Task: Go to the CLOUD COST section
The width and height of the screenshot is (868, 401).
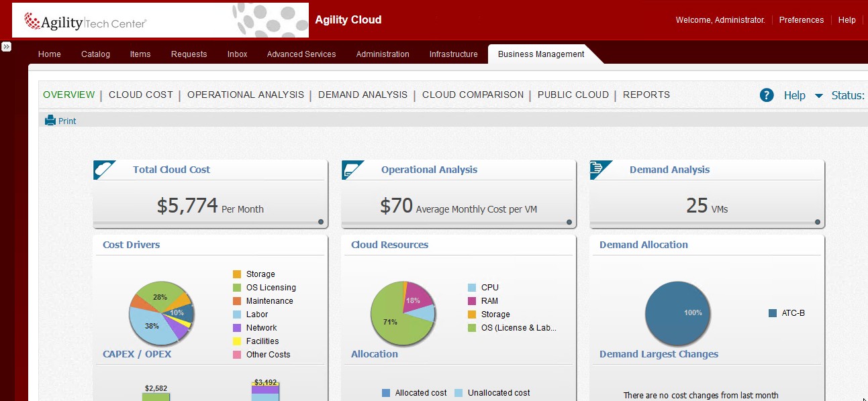Action: [x=141, y=95]
